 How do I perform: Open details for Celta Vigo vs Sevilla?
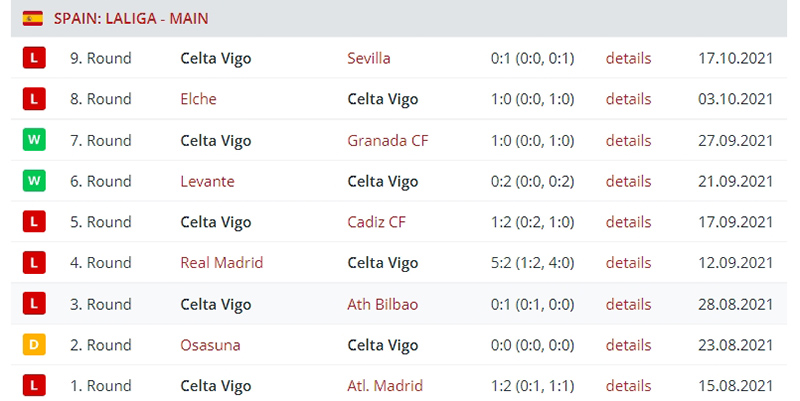(628, 58)
